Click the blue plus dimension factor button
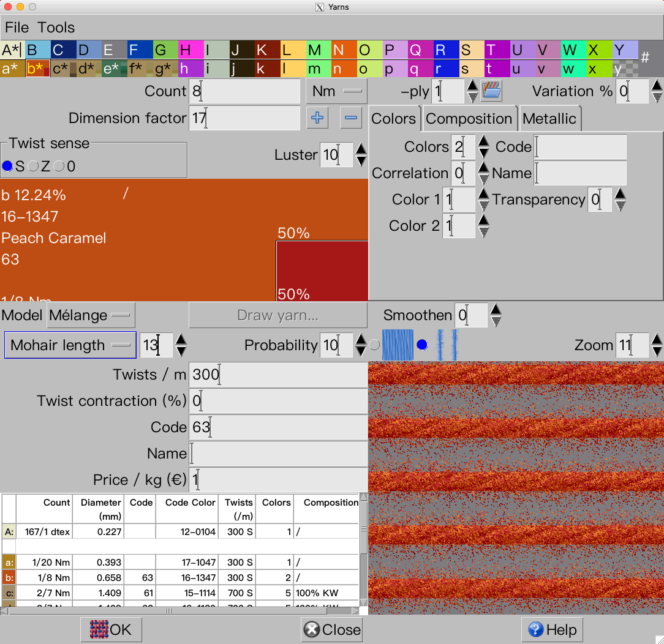The image size is (664, 644). tap(317, 118)
